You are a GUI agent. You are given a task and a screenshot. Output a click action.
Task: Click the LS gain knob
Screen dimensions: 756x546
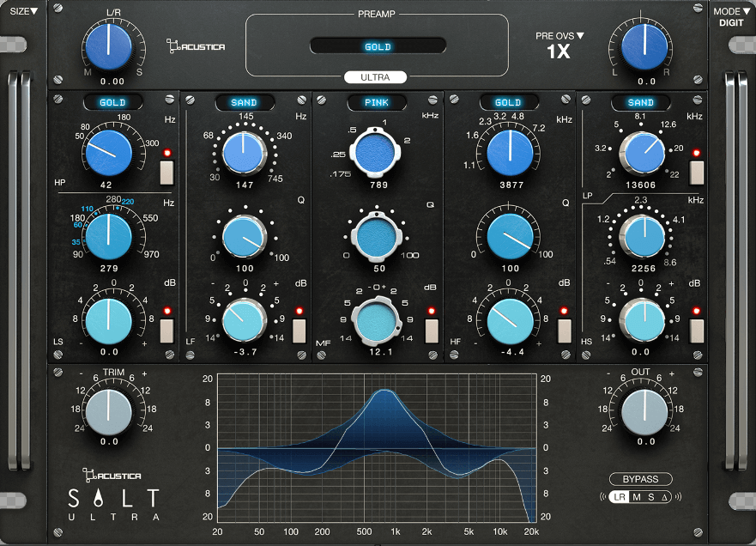click(108, 321)
